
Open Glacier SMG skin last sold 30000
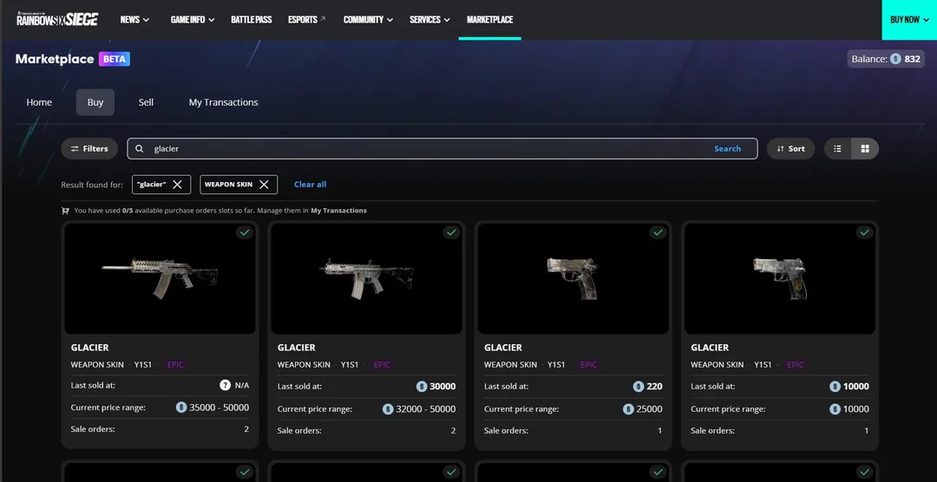[366, 336]
